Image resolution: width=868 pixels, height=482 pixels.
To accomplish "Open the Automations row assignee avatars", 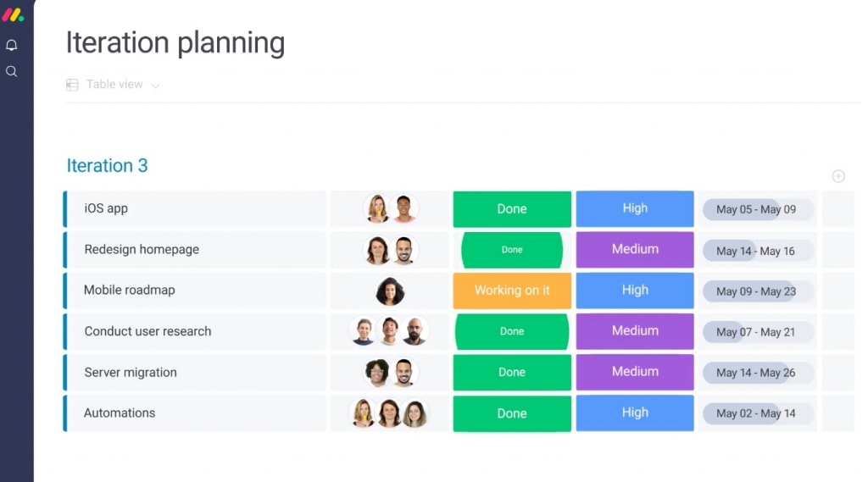I will 389,413.
